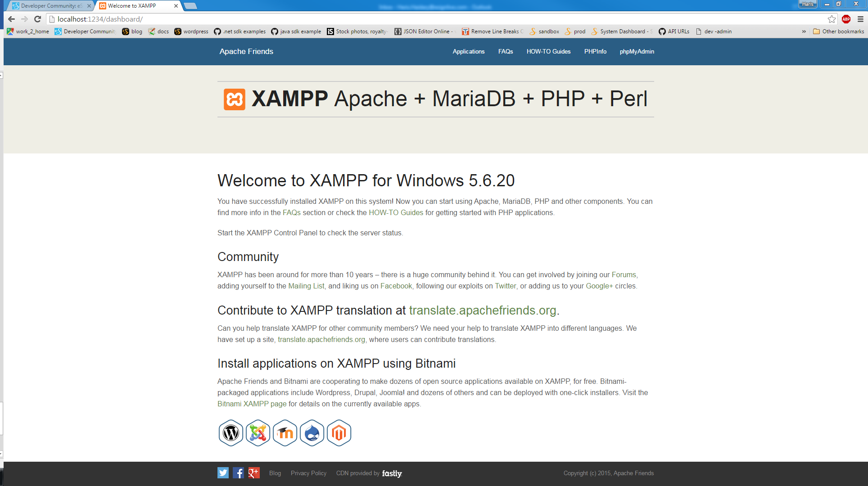Image resolution: width=868 pixels, height=486 pixels.
Task: Click the Facebook icon in footer
Action: pyautogui.click(x=238, y=473)
